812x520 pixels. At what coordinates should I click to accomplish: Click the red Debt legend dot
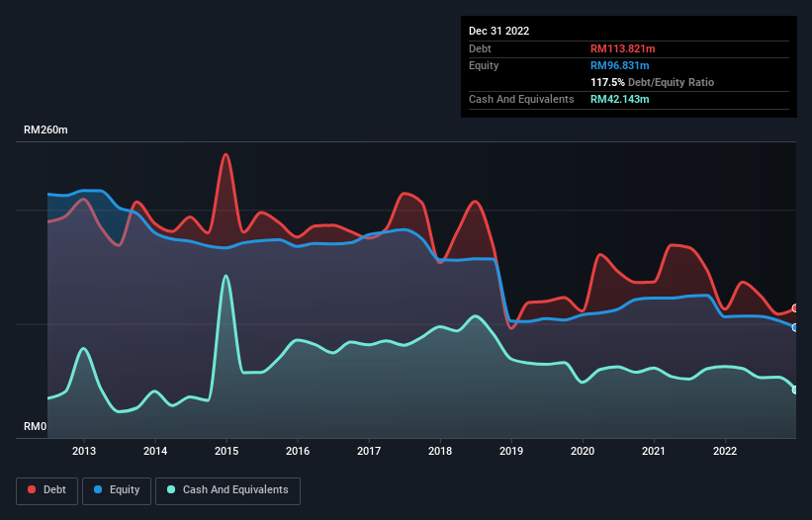pyautogui.click(x=32, y=489)
